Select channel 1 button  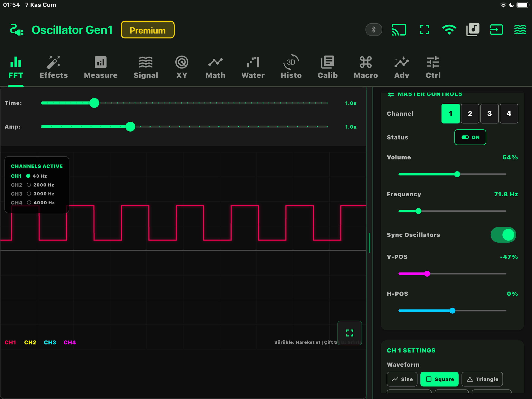click(450, 113)
